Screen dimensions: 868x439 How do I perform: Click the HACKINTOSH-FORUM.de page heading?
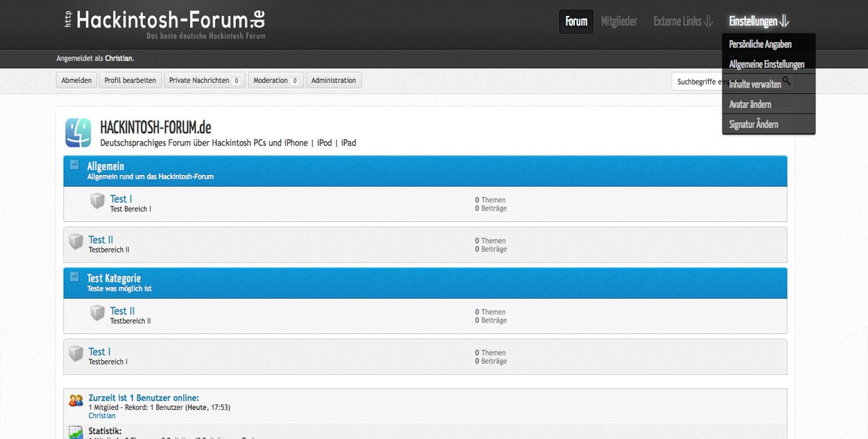tap(156, 127)
